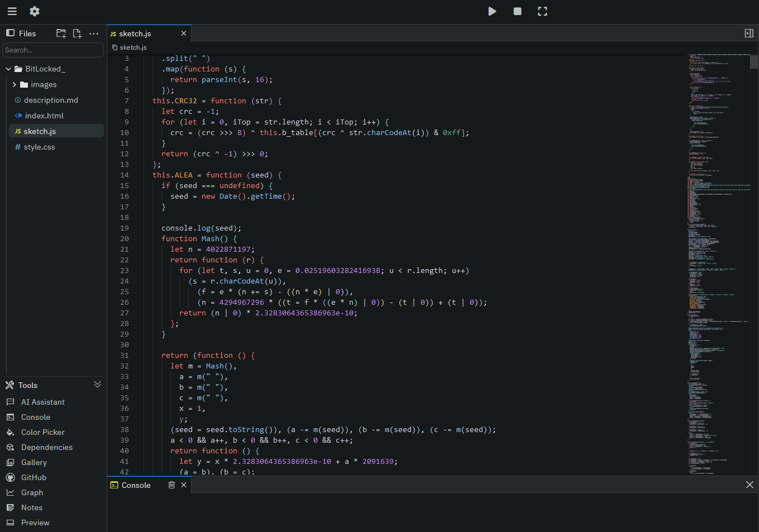
Task: Enter fullscreen preview mode
Action: click(x=542, y=11)
